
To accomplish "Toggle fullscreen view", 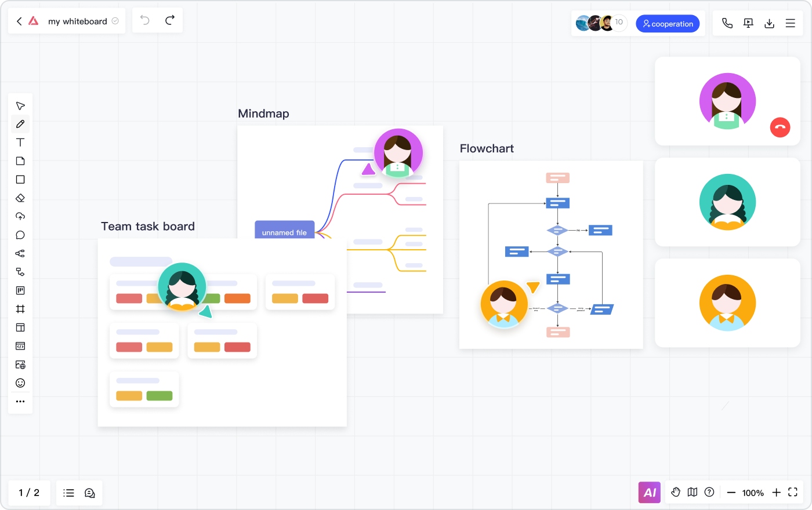I will [793, 492].
